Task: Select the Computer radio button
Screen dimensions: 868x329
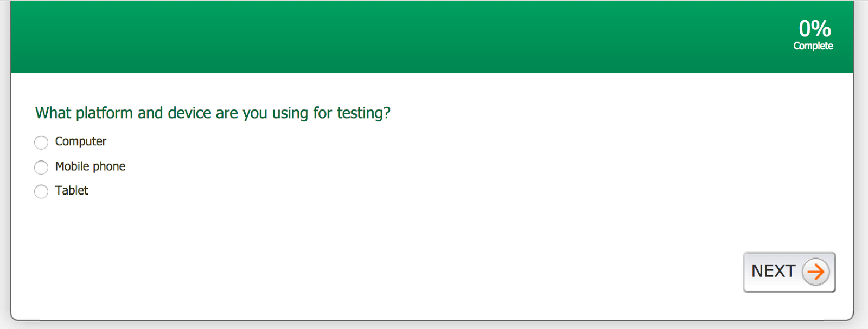Action: [41, 143]
